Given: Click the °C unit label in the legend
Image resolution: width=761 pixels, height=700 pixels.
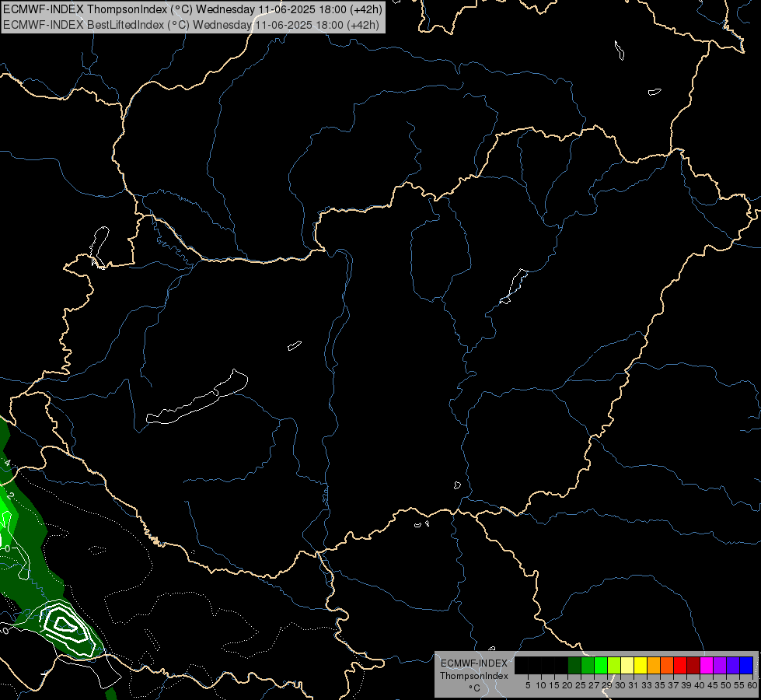Looking at the screenshot, I should pyautogui.click(x=475, y=688).
